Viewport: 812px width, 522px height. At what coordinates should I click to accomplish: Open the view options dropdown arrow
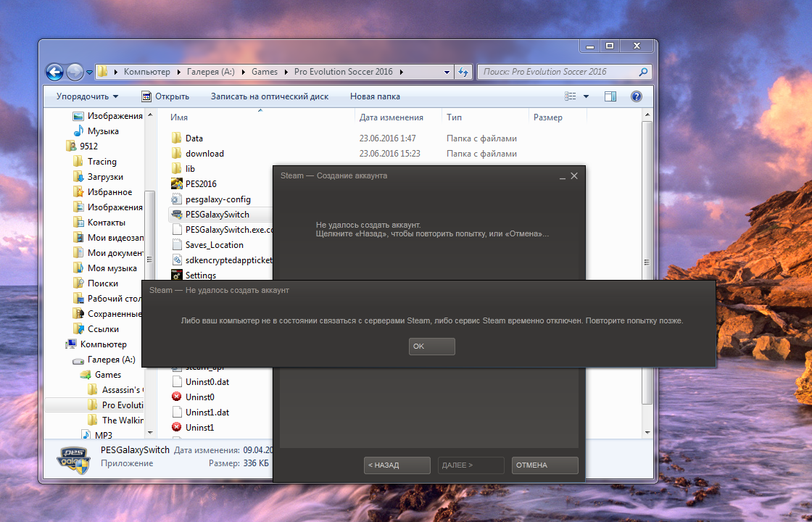tap(586, 96)
